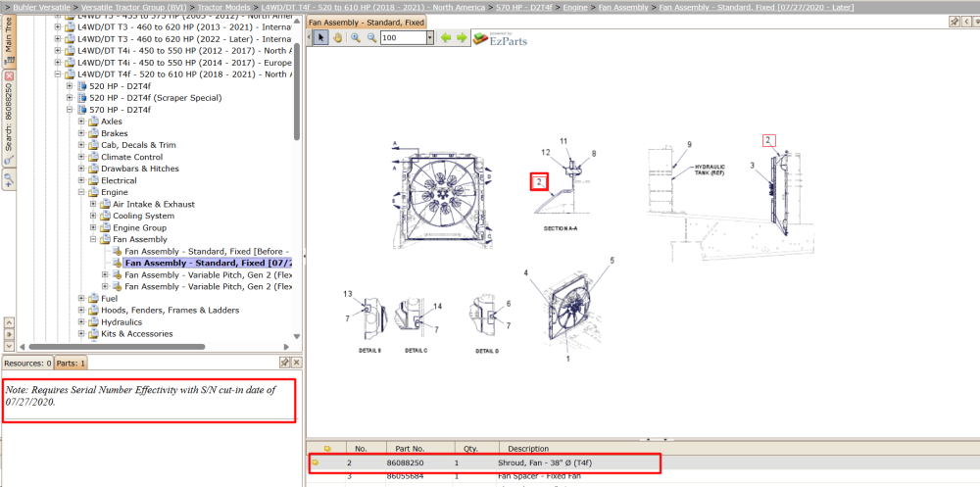Click callout 13 in Detail B diagram
Viewport: 980px width, 487px height.
click(x=348, y=293)
